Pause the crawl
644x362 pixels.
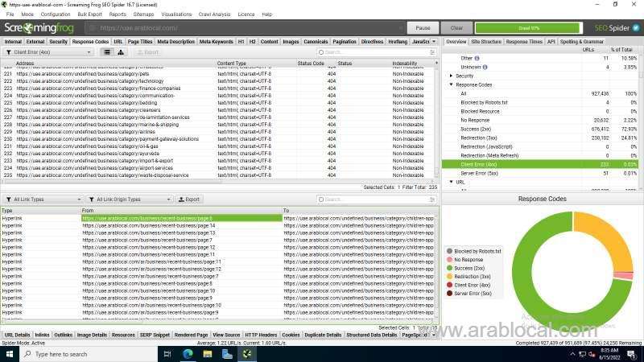point(423,28)
